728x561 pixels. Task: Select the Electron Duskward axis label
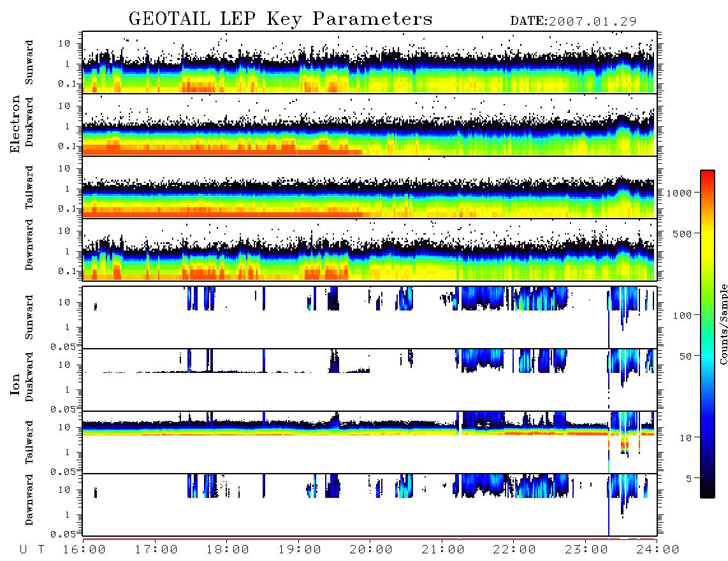pyautogui.click(x=29, y=122)
